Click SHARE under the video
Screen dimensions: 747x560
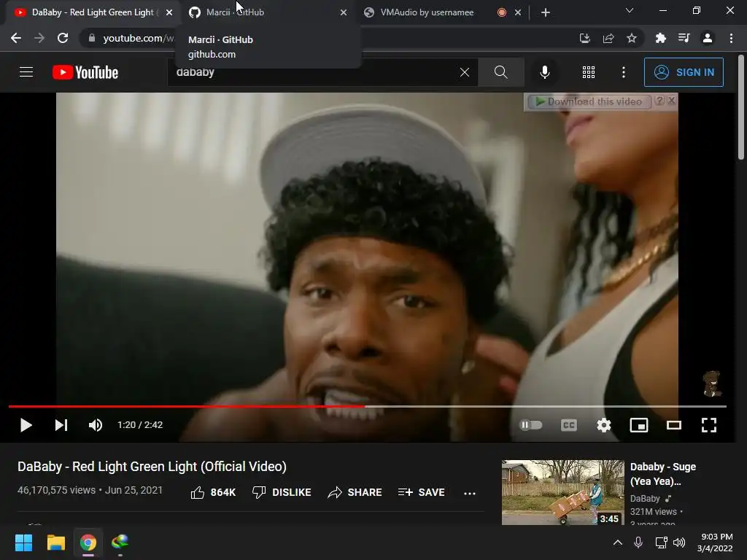pyautogui.click(x=355, y=492)
